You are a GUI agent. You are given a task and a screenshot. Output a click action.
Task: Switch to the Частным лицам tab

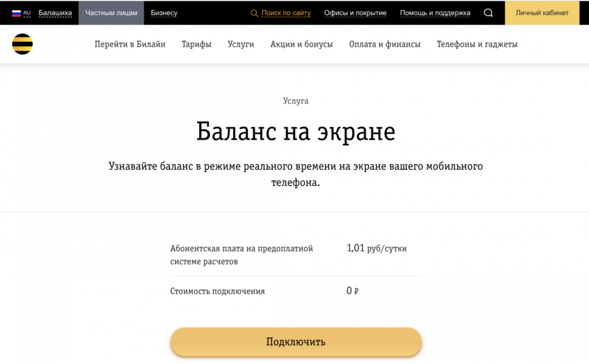tap(111, 13)
